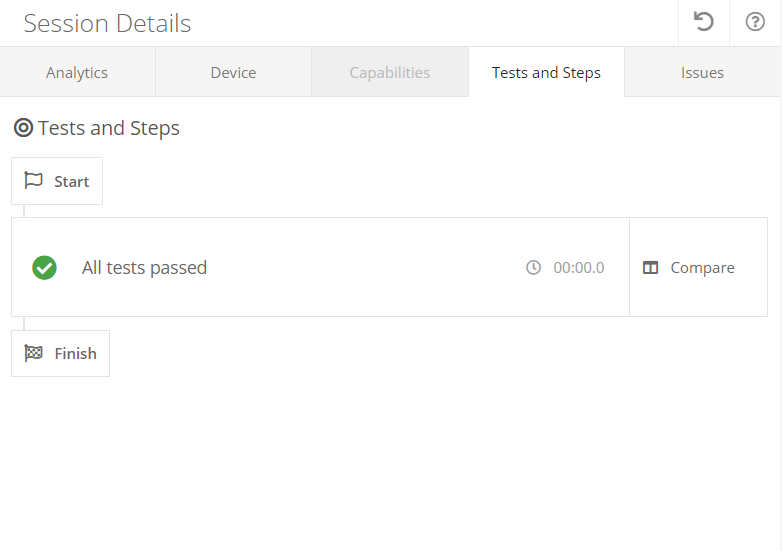Click the 00:00.0 duration value
This screenshot has width=782, height=551.
(579, 268)
